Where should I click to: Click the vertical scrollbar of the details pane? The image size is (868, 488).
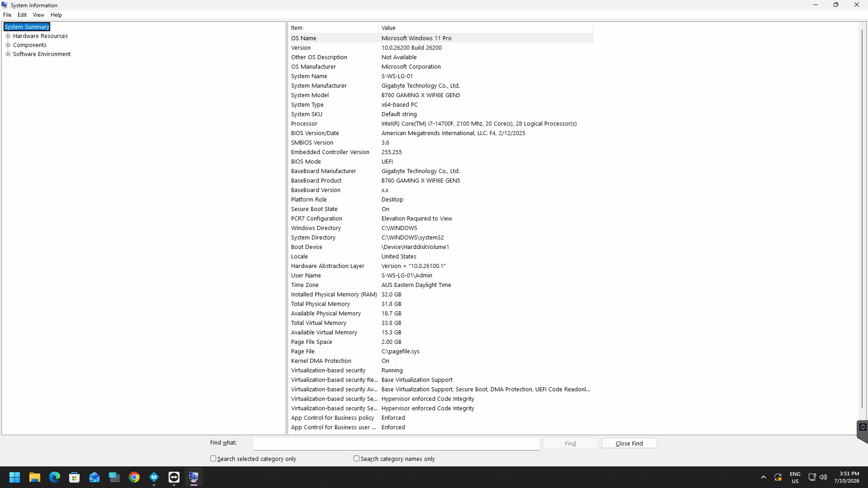[862, 219]
